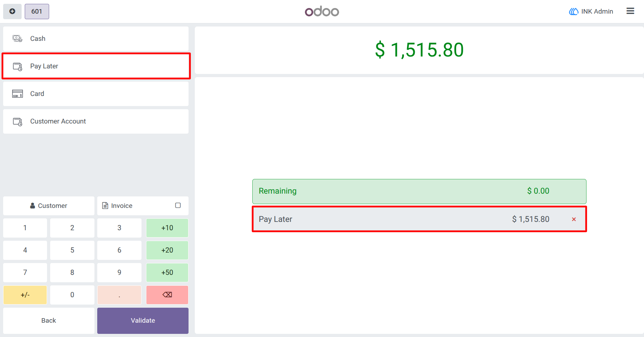644x337 pixels.
Task: Go back with the Back button
Action: pyautogui.click(x=49, y=321)
